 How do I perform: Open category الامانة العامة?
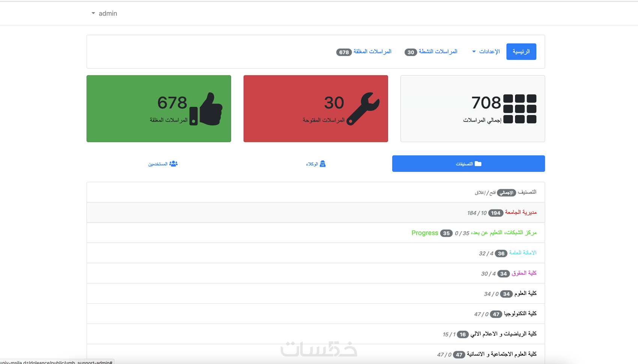pos(523,253)
